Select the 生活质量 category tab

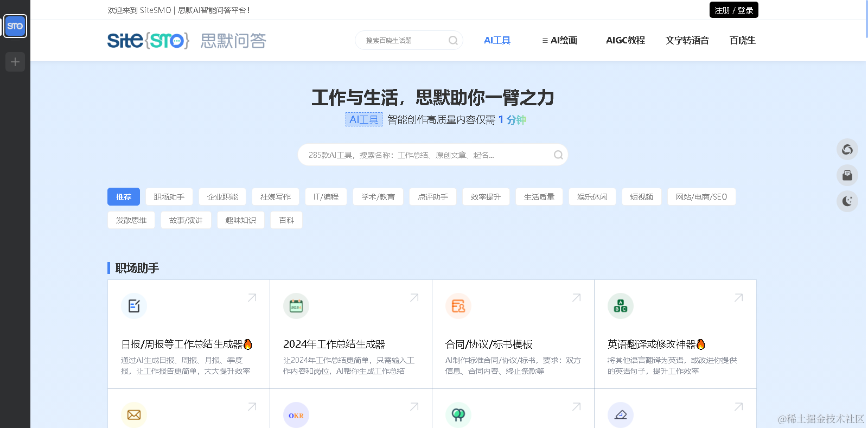tap(539, 197)
